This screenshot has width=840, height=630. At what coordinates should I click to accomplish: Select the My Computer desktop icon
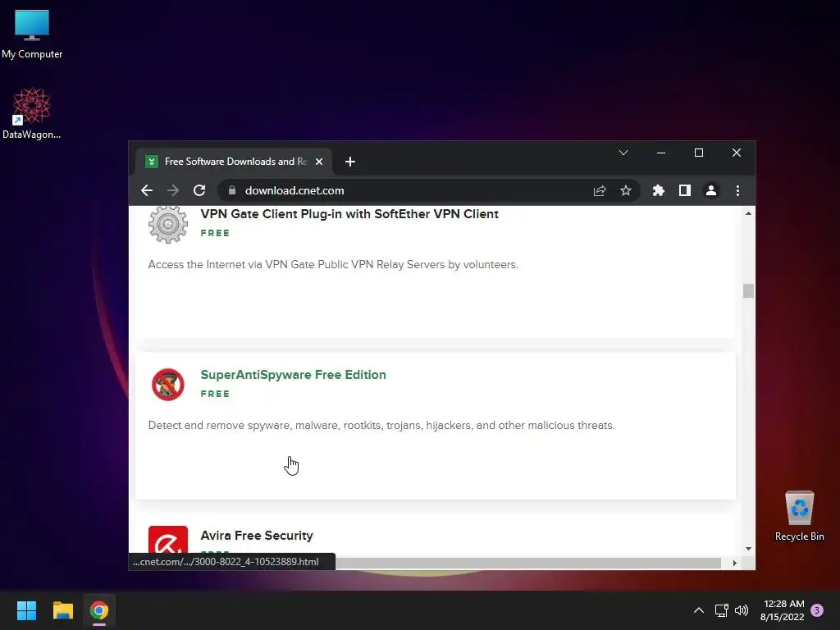click(x=32, y=34)
